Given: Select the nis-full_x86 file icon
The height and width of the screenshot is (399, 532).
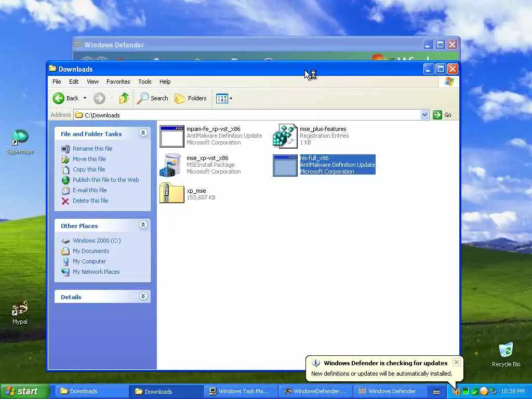Looking at the screenshot, I should (x=285, y=165).
